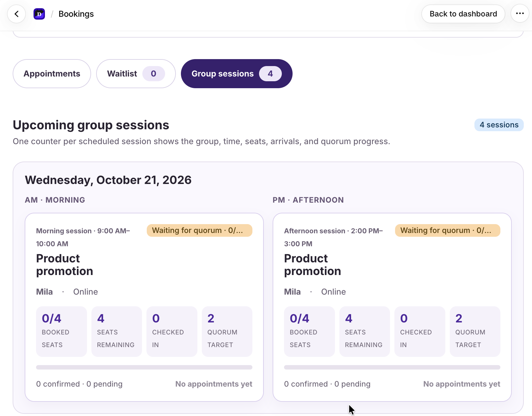Click the Group sessions count badge 4
532x416 pixels.
coord(270,74)
